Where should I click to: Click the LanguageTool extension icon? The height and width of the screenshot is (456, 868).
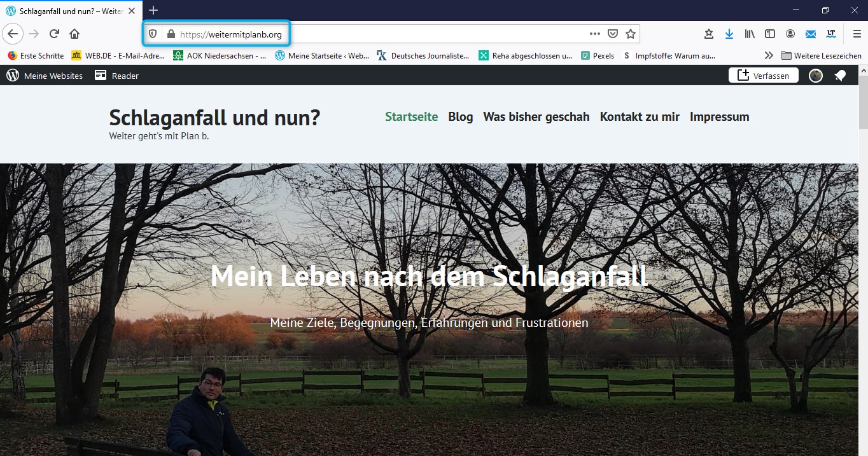(831, 34)
